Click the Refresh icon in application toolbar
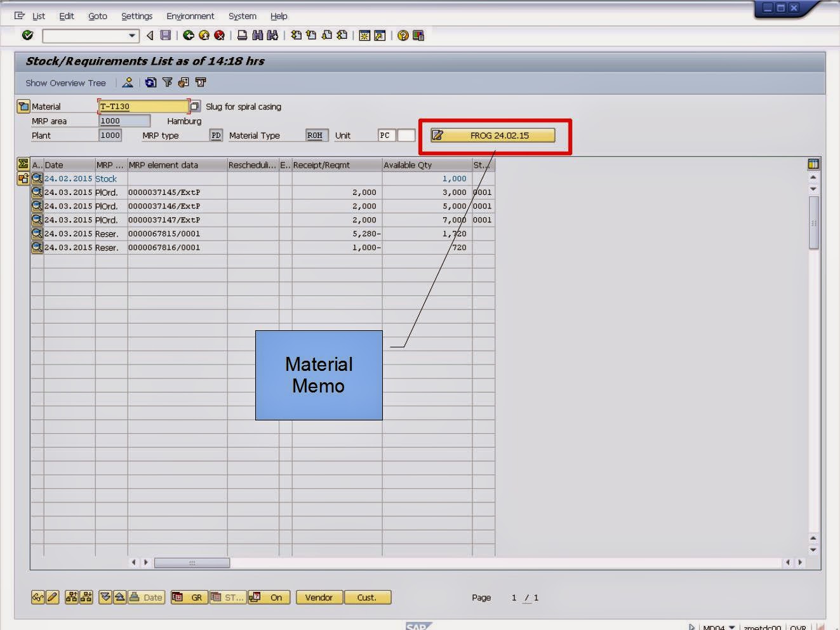Image resolution: width=840 pixels, height=630 pixels. click(x=150, y=83)
